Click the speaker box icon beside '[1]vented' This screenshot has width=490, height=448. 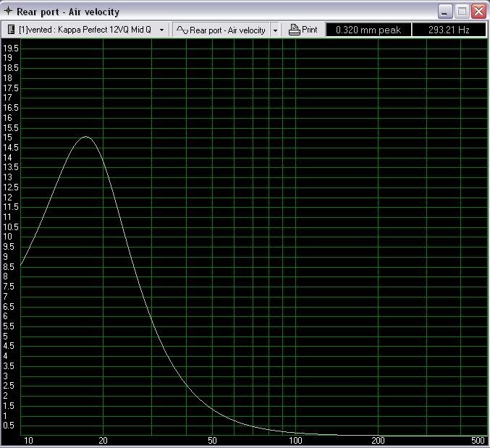(x=11, y=30)
